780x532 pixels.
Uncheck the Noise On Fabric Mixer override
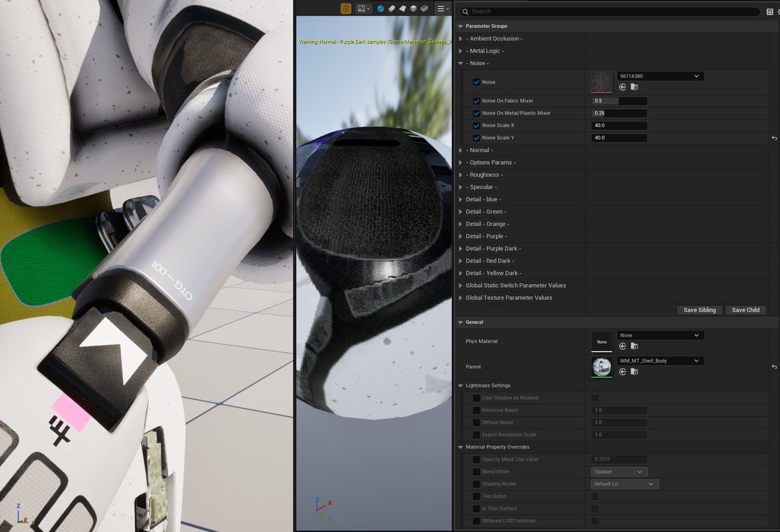pos(476,101)
